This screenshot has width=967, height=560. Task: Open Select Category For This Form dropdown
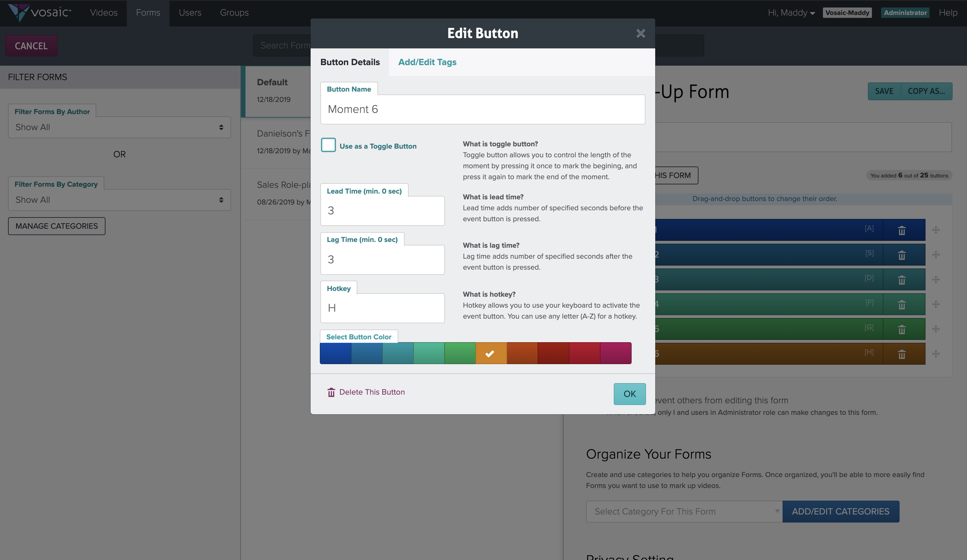click(x=684, y=511)
